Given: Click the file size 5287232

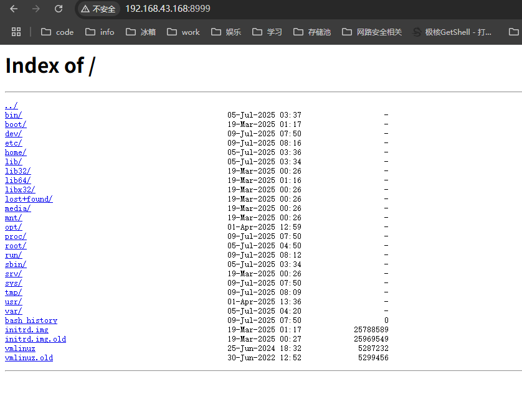Looking at the screenshot, I should click(373, 348).
